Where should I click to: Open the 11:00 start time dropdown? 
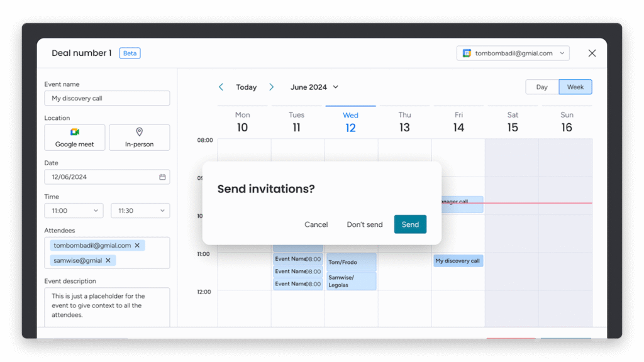(x=74, y=211)
